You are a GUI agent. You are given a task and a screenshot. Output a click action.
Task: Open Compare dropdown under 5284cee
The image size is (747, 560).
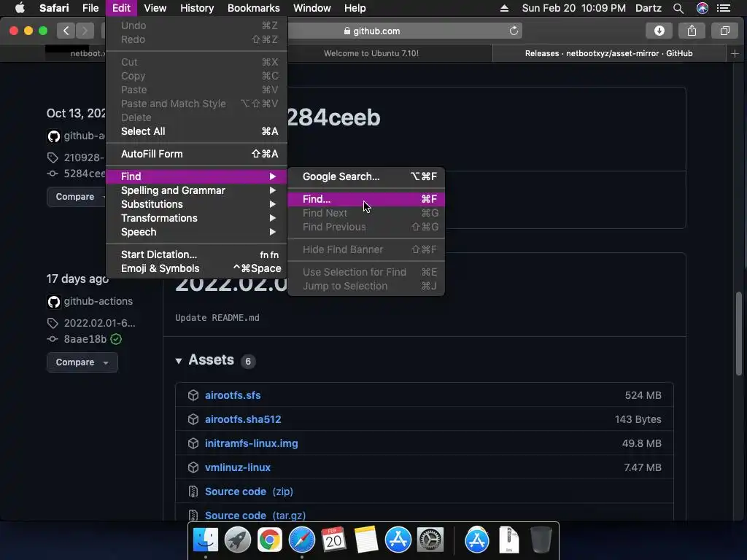(76, 197)
